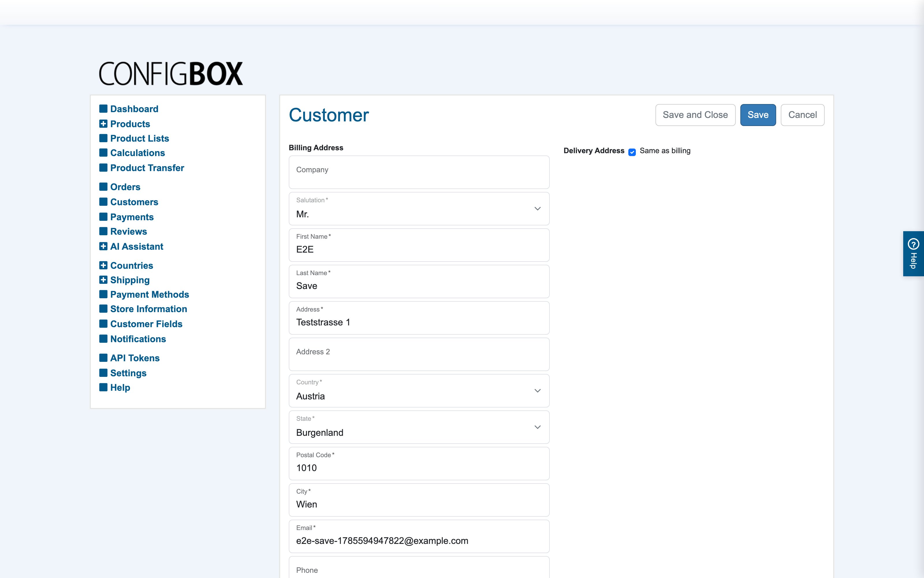
Task: Open API Tokens menu item
Action: [x=135, y=358]
